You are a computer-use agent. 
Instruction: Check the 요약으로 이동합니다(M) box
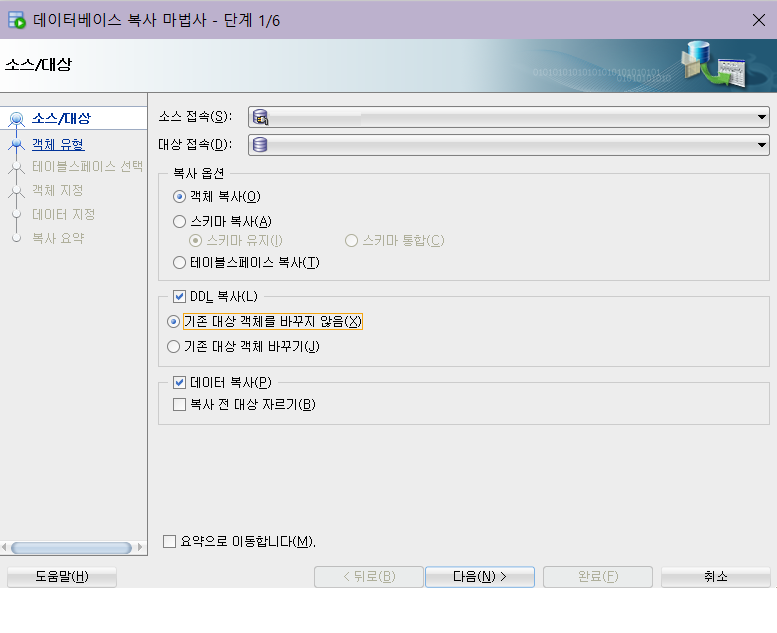click(x=169, y=541)
